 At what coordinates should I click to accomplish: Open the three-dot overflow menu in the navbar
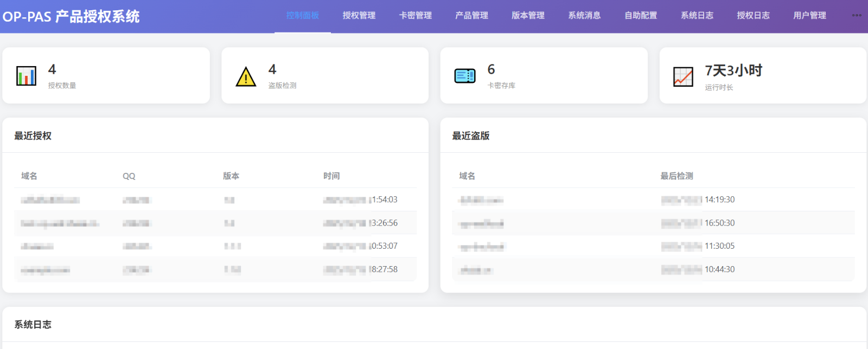tap(857, 15)
